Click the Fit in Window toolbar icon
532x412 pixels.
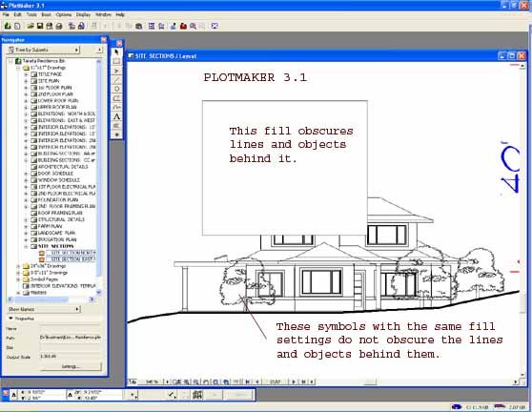pos(215,26)
